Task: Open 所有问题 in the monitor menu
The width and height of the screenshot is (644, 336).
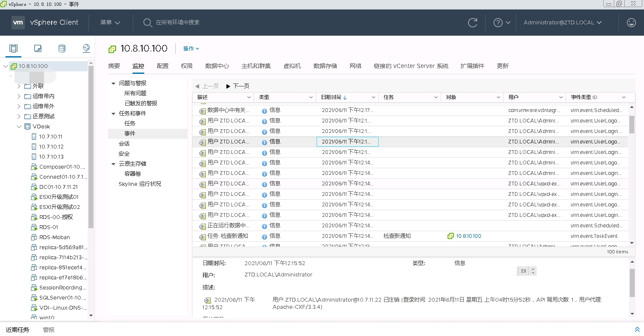Action: click(x=135, y=93)
